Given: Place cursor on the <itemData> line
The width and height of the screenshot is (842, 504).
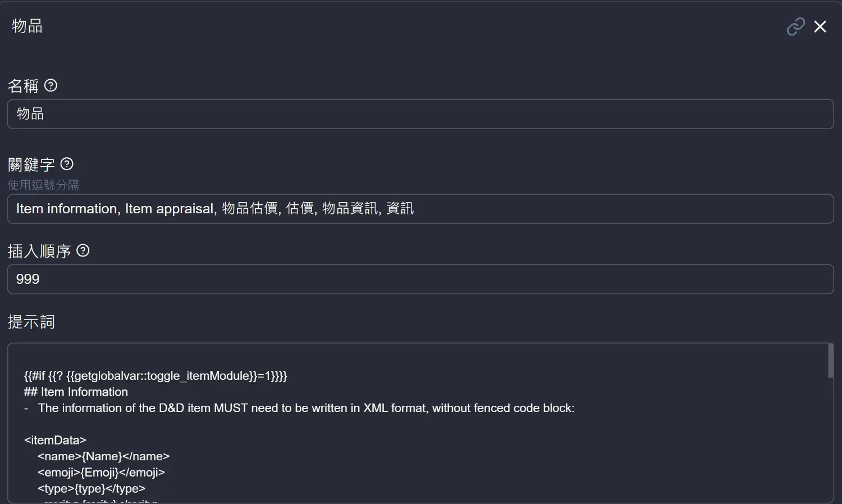Looking at the screenshot, I should (55, 440).
